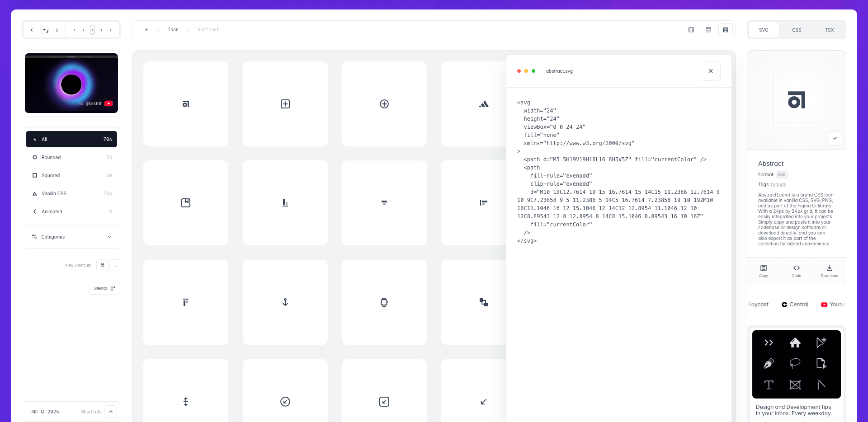Select the CSS format tab
The width and height of the screenshot is (868, 422).
(x=797, y=30)
